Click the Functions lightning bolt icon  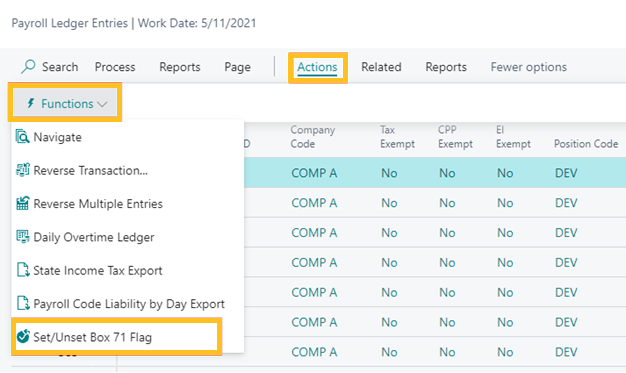point(31,103)
